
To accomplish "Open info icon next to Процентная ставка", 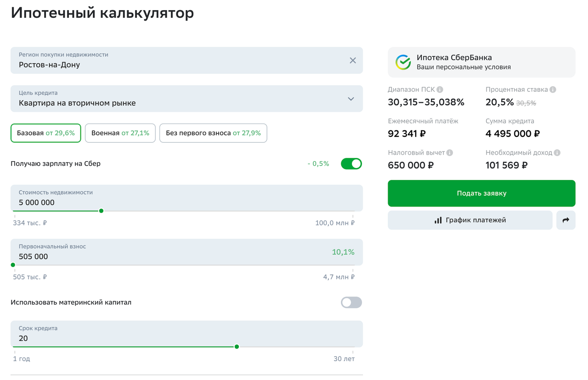I will (x=553, y=89).
